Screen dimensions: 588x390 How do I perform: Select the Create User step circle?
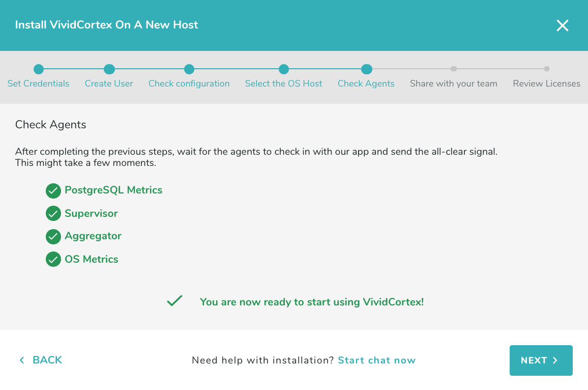109,69
